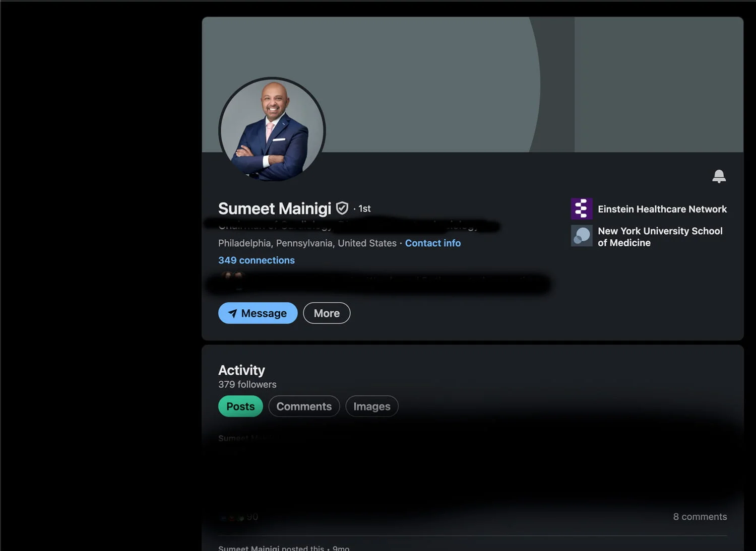The height and width of the screenshot is (551, 756).
Task: Click New York University School of Medicine text
Action: pyautogui.click(x=659, y=237)
